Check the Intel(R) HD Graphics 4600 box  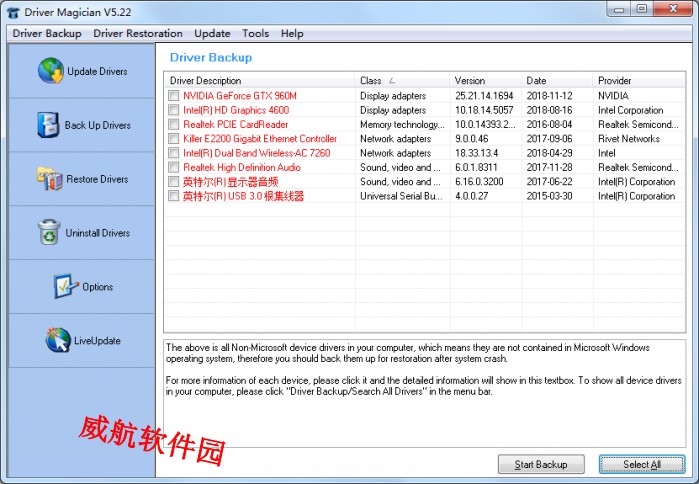point(173,110)
